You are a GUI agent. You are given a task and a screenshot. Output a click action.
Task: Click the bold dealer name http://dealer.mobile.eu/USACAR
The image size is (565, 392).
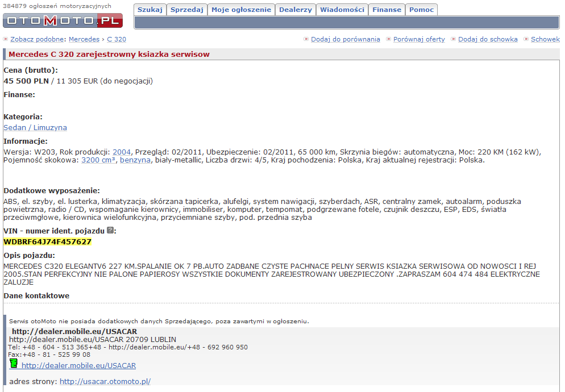pos(74,331)
